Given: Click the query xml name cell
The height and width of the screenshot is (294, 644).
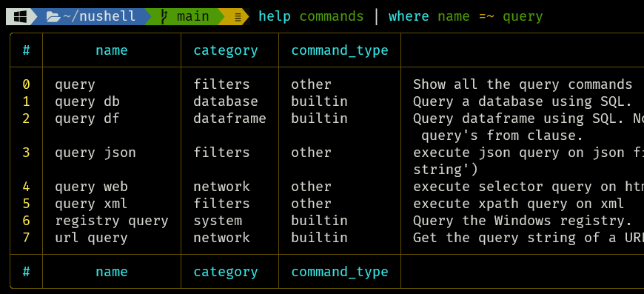Looking at the screenshot, I should 92,204.
